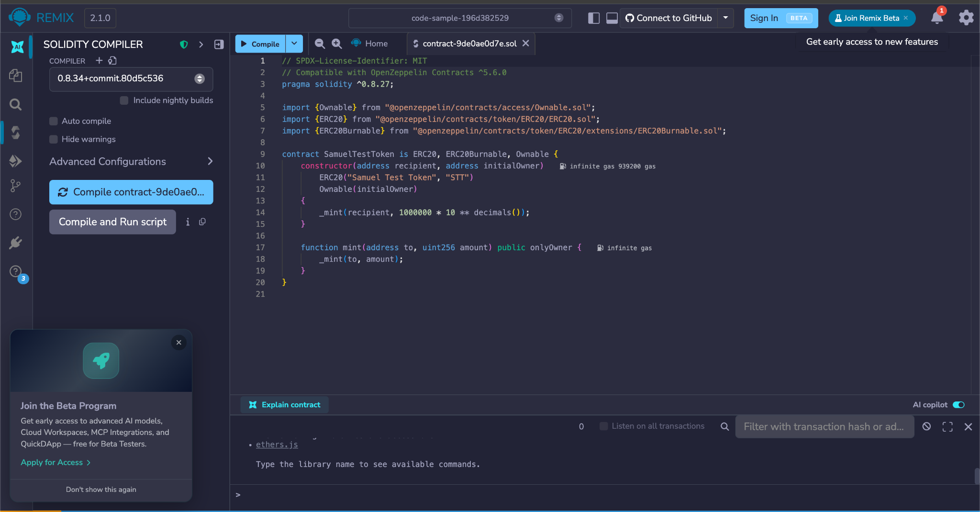980x512 pixels.
Task: Enable Include nightly builds checkbox
Action: pos(124,100)
